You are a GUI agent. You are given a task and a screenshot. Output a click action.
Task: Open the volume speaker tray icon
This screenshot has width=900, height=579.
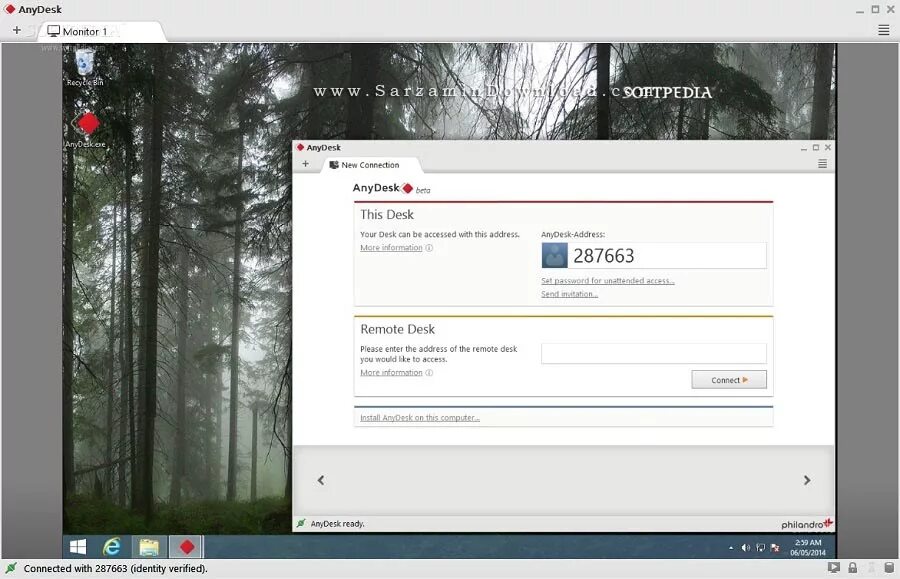coord(746,548)
